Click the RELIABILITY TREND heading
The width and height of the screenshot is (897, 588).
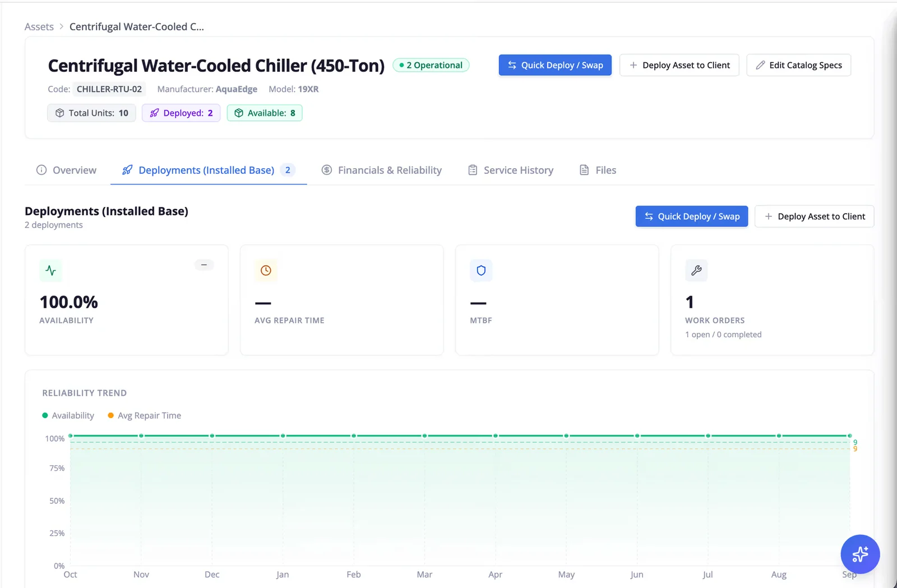pos(85,393)
